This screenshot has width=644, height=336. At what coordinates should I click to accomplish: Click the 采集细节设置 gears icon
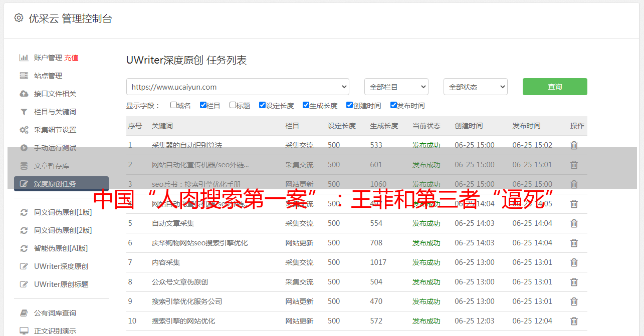[x=24, y=130]
